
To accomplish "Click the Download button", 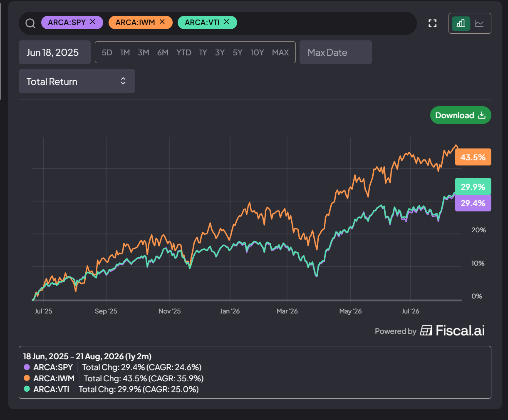I will tap(461, 115).
